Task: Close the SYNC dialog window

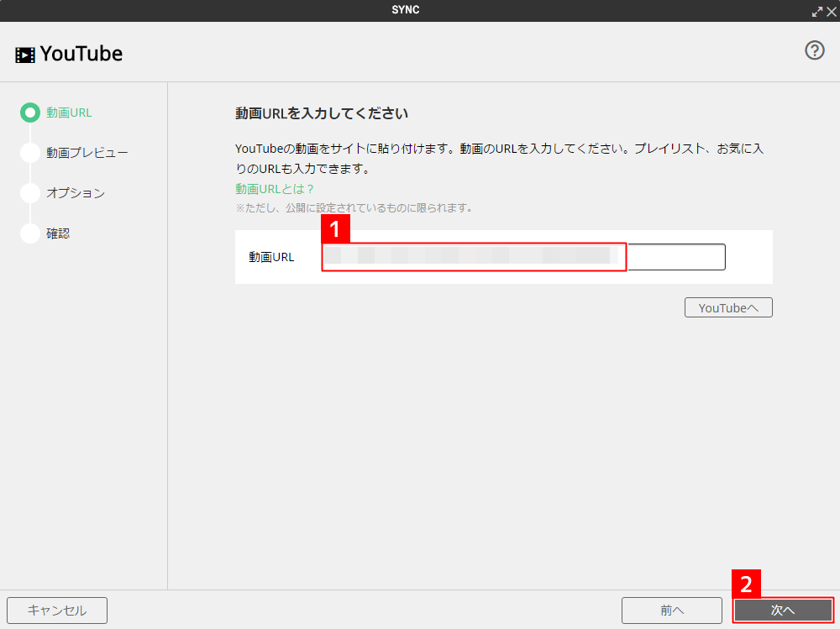Action: click(x=832, y=12)
